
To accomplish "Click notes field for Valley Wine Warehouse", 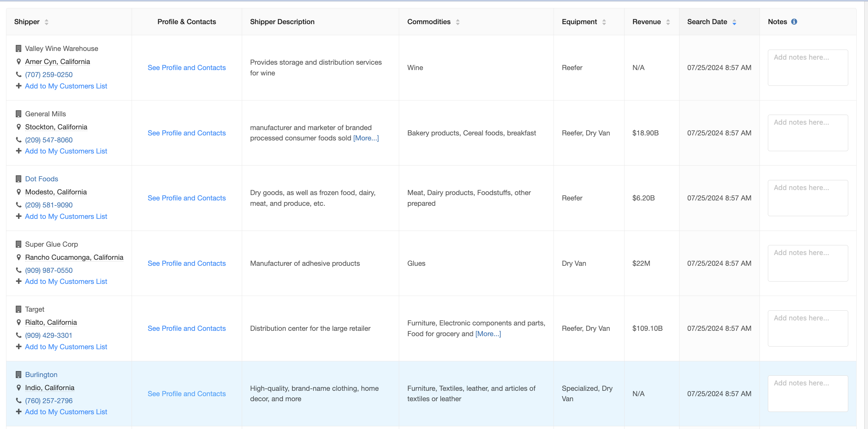I will pos(808,68).
